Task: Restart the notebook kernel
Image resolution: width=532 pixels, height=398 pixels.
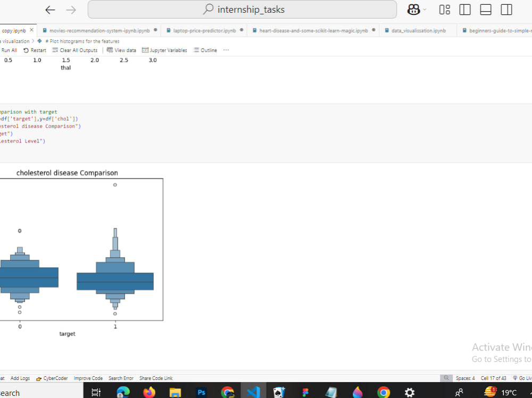Action: [x=35, y=50]
